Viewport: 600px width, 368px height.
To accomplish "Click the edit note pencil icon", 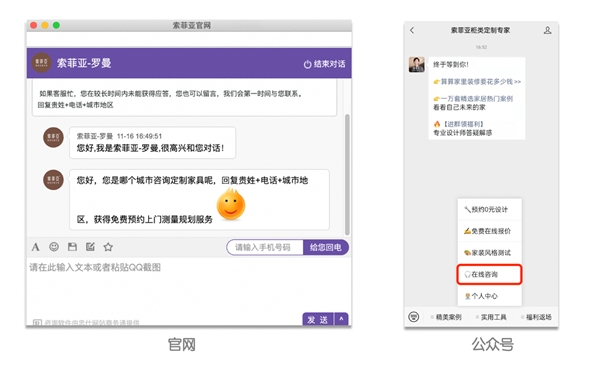I will pos(90,247).
